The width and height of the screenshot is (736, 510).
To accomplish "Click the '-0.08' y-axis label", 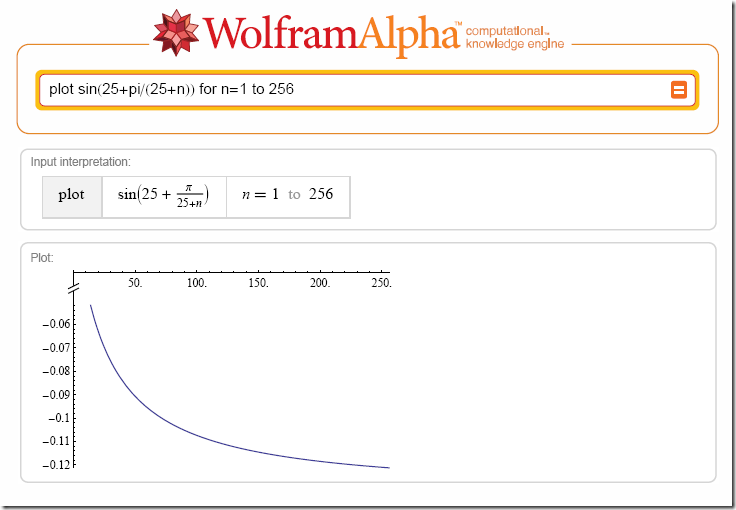I will (x=56, y=371).
